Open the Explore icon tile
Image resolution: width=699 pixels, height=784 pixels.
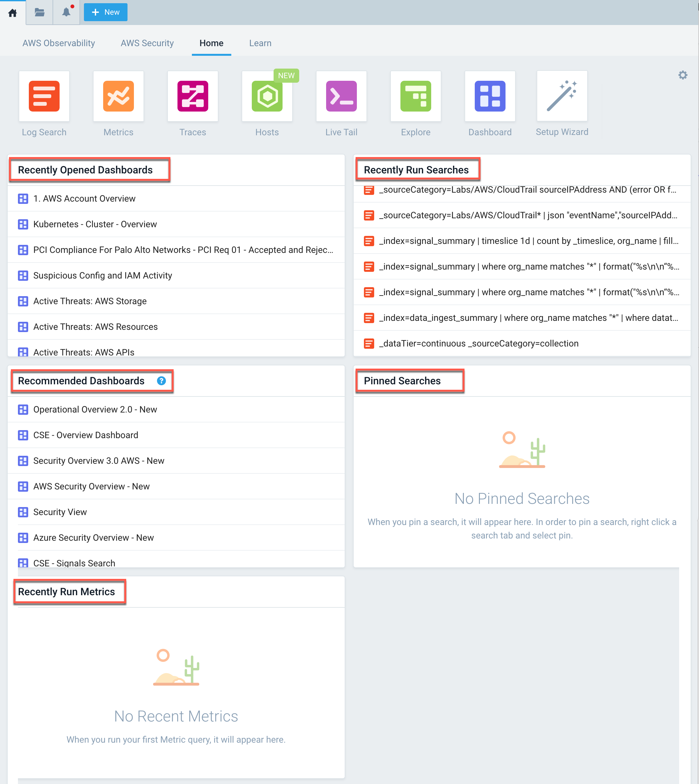[x=415, y=96]
